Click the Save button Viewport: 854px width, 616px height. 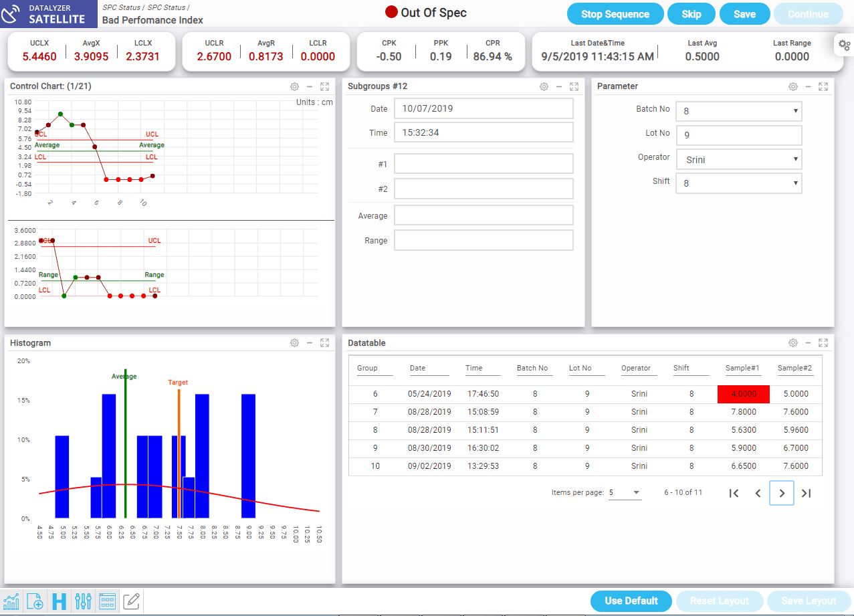click(744, 14)
